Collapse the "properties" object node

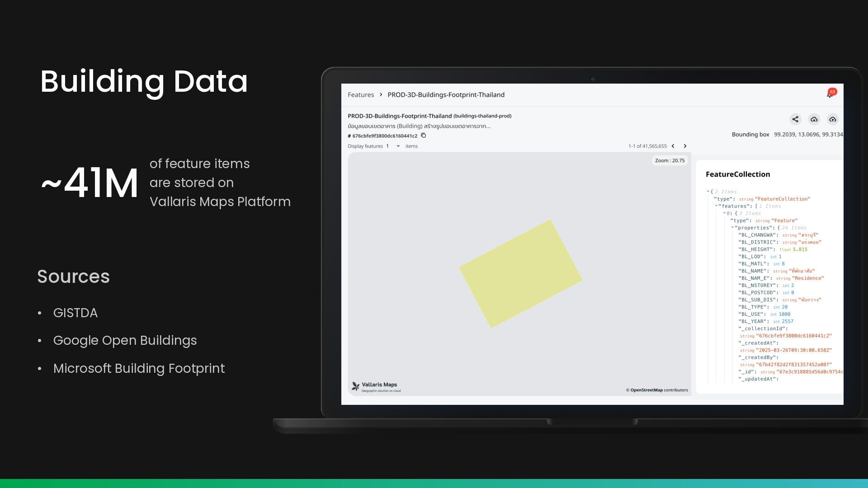tap(732, 228)
